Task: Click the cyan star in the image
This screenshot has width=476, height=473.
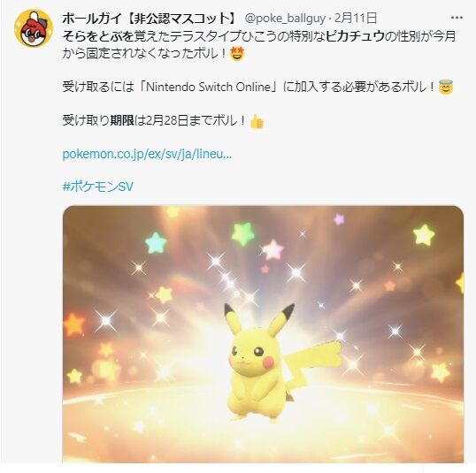Action: (156, 243)
